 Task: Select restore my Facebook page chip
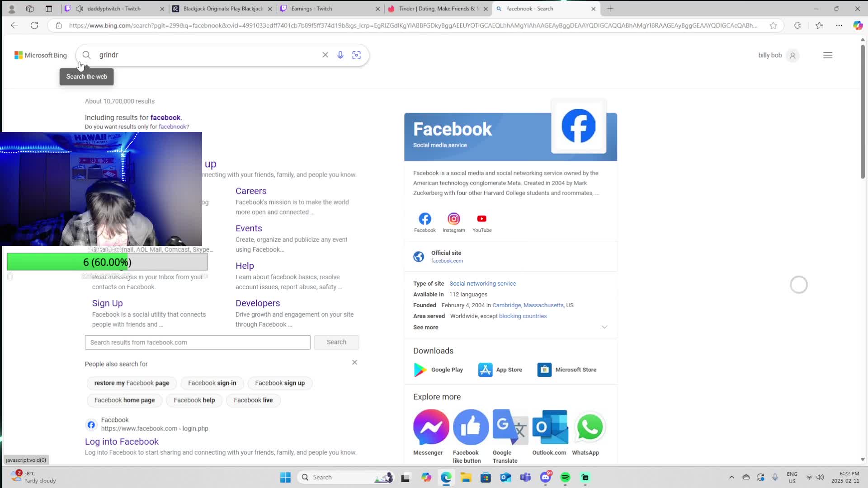[132, 383]
